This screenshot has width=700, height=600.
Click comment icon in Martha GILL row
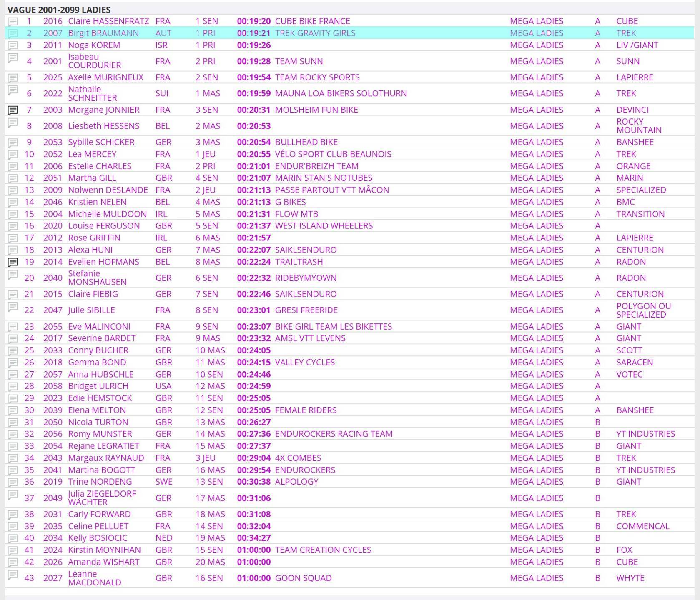pos(13,178)
